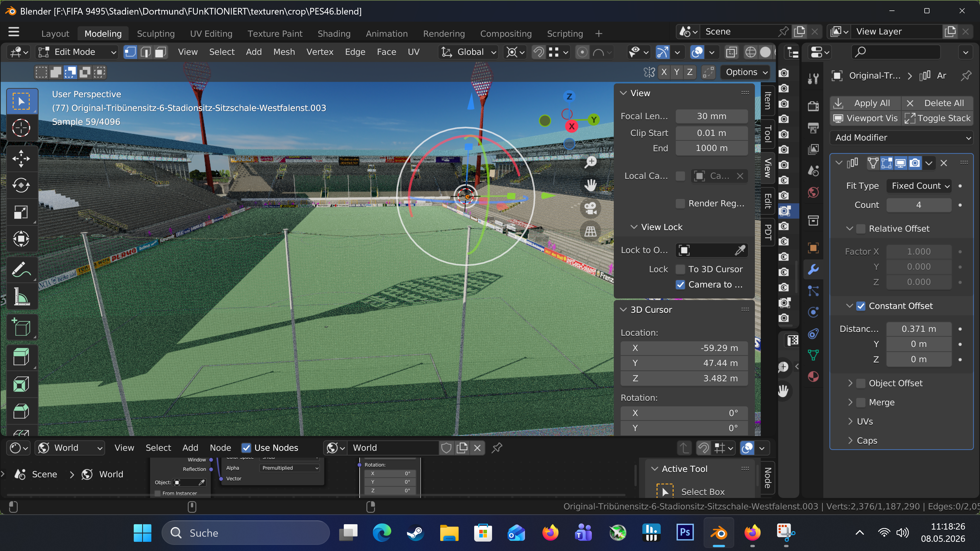
Task: Expand the Caps section of Array modifier
Action: click(867, 441)
